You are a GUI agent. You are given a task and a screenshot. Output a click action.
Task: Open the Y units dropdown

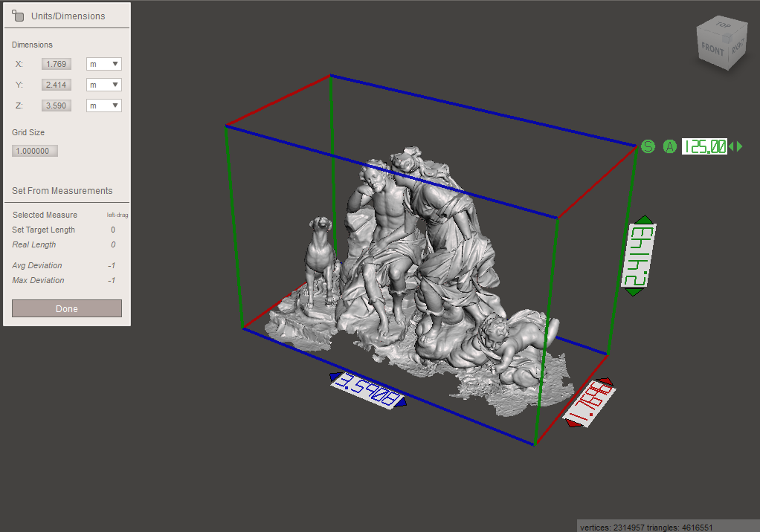tap(103, 85)
